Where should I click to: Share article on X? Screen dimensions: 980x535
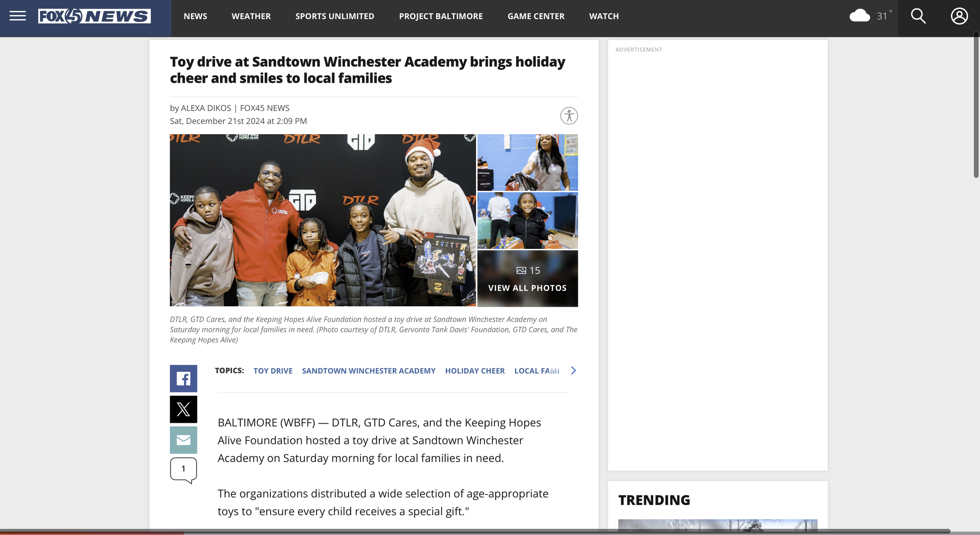183,409
